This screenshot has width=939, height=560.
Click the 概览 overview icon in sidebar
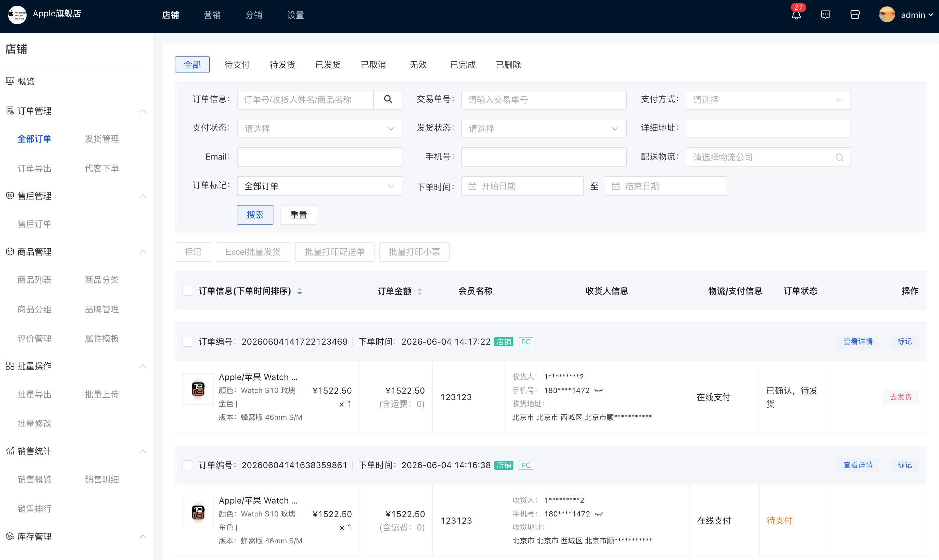[x=10, y=81]
